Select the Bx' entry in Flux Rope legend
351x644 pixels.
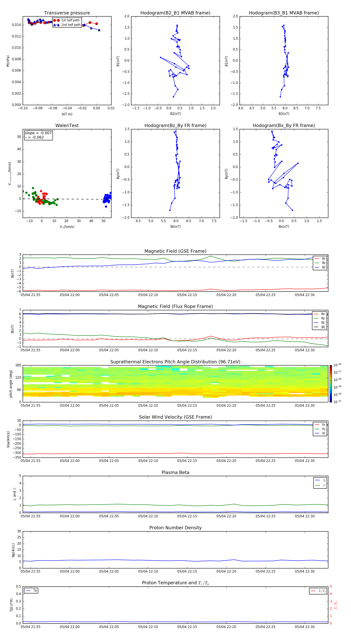(320, 314)
